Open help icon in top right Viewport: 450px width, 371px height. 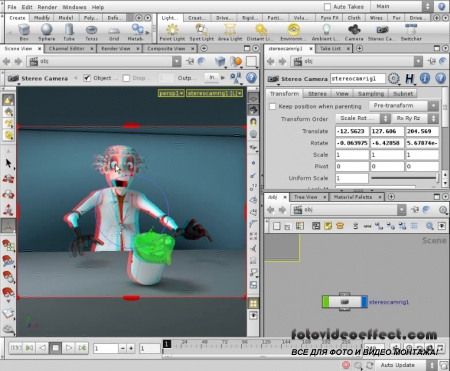pyautogui.click(x=442, y=6)
